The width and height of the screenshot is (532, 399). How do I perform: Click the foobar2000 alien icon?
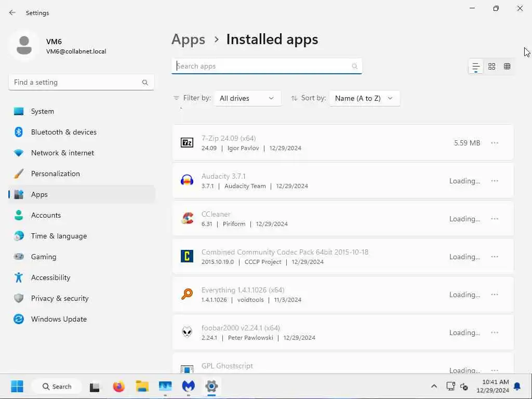coord(187,332)
